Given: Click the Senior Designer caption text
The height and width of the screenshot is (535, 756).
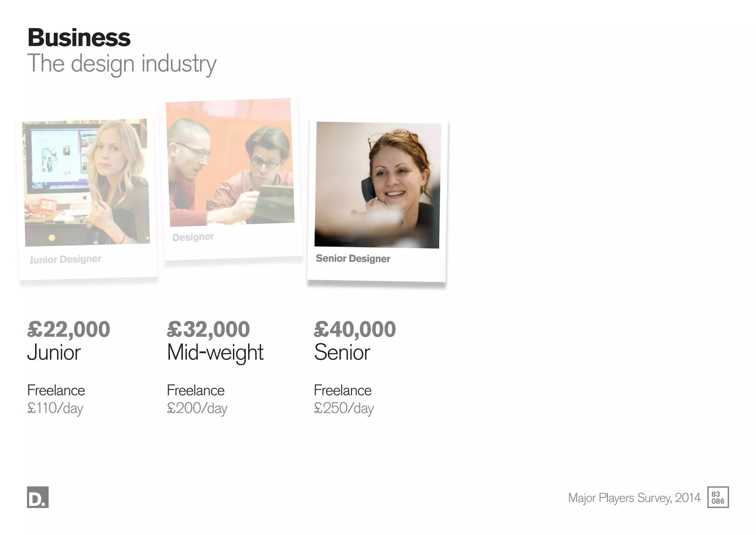Looking at the screenshot, I should (353, 259).
